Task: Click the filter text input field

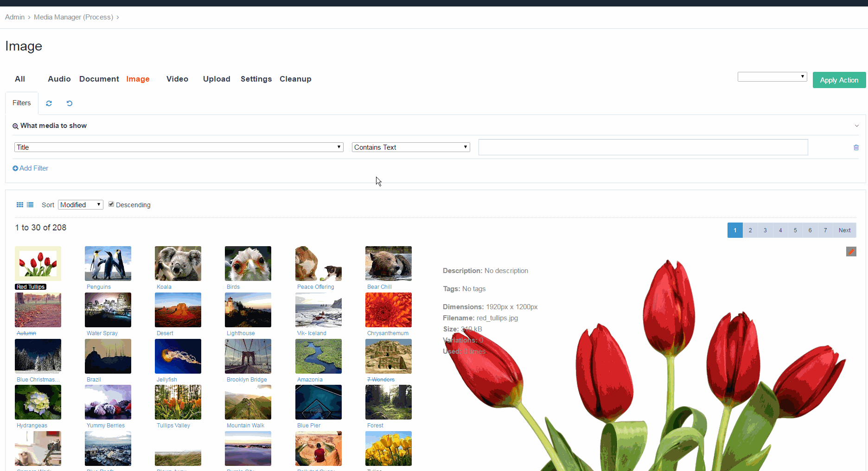Action: (x=643, y=147)
